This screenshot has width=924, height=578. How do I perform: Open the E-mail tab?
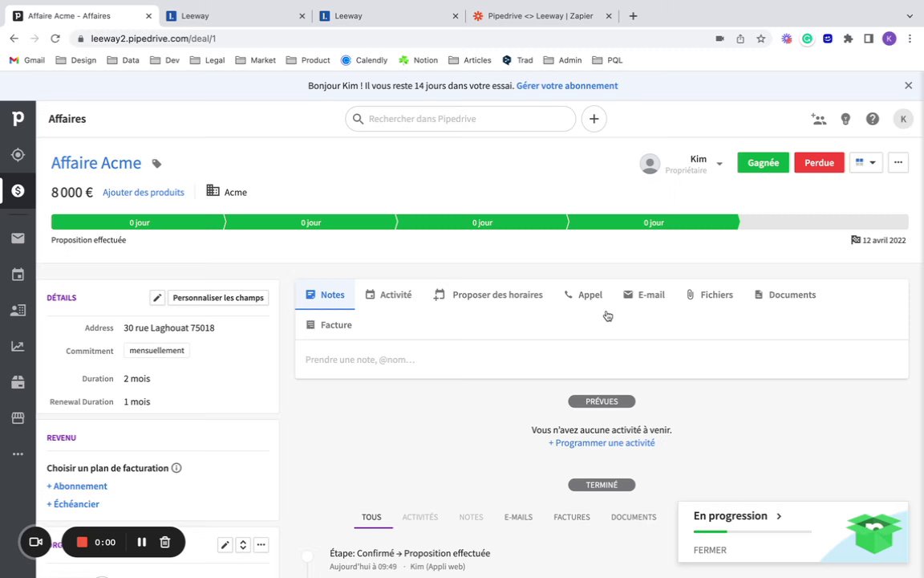click(643, 295)
